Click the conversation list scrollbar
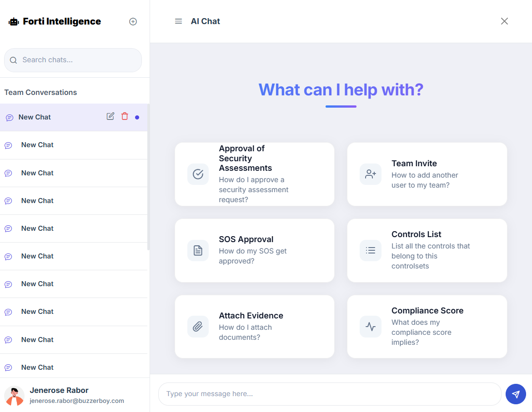This screenshot has height=412, width=532. (148, 177)
